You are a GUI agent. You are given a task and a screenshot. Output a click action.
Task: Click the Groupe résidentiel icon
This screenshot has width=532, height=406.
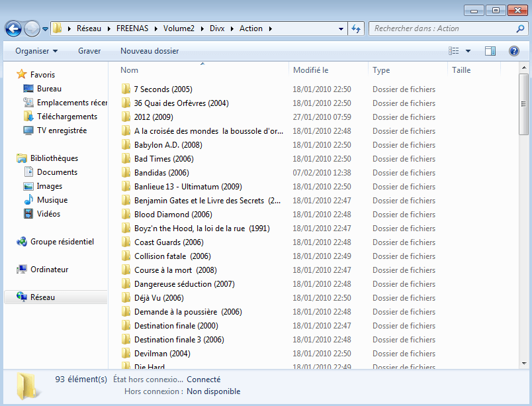[22, 241]
